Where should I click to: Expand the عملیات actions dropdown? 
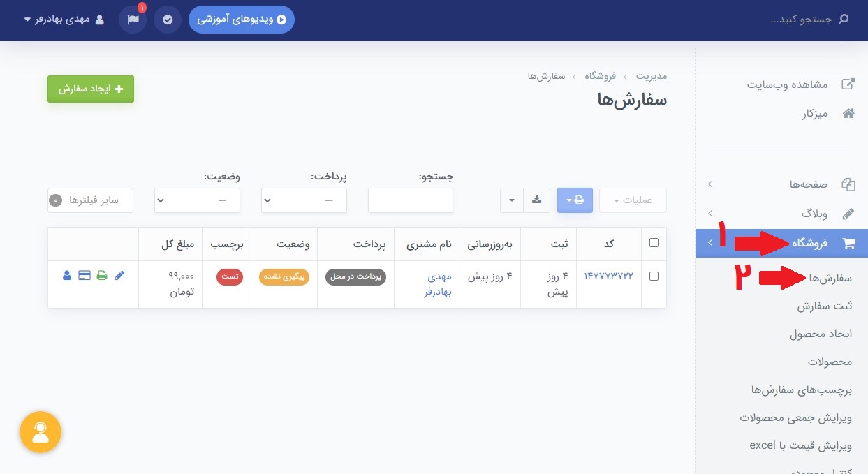coord(633,200)
